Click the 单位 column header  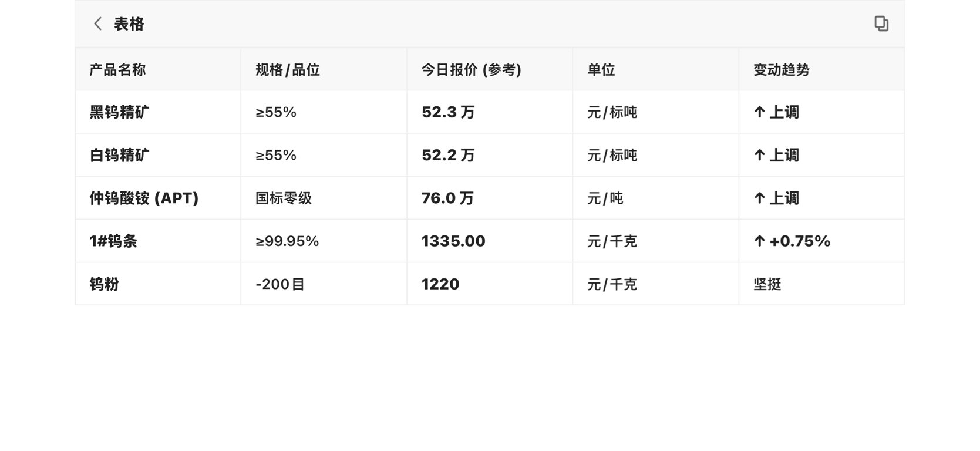(601, 70)
